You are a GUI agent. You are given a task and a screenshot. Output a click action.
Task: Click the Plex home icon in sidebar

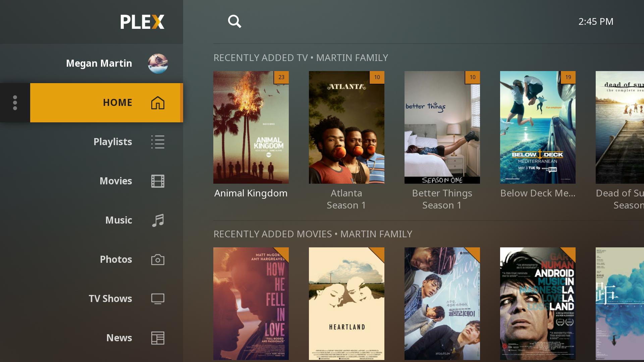pos(157,103)
